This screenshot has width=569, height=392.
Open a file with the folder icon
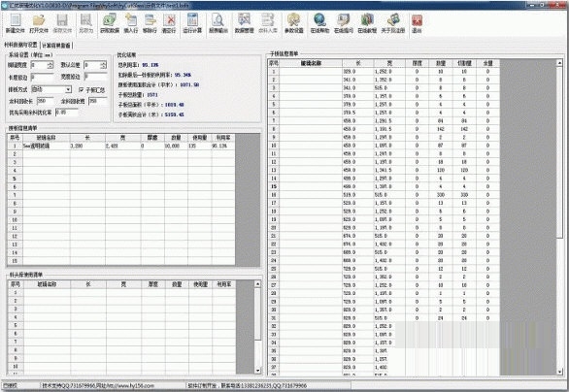39,23
